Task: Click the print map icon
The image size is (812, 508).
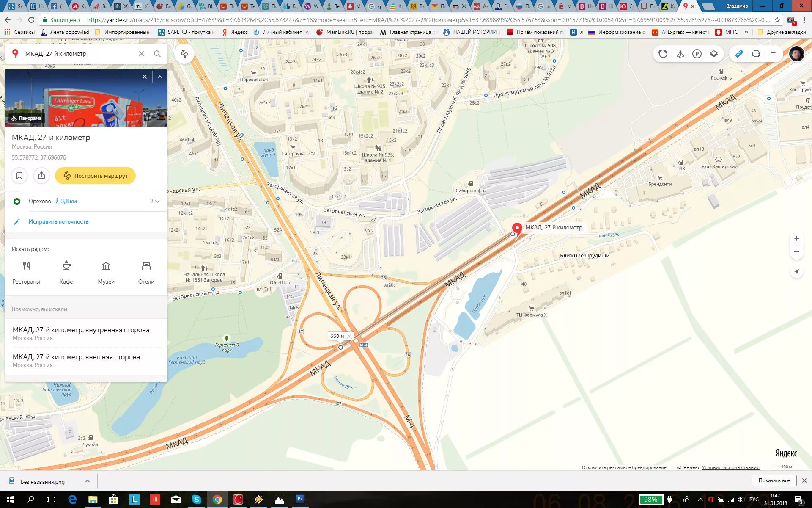Action: point(756,54)
